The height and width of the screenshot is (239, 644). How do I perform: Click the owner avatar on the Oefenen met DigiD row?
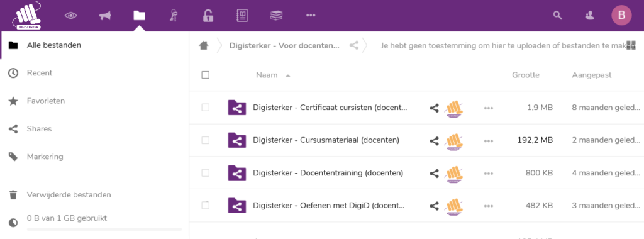(455, 206)
